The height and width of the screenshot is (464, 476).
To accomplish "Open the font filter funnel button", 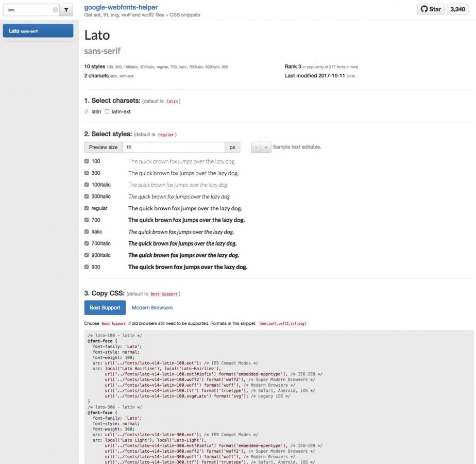I will [x=66, y=10].
